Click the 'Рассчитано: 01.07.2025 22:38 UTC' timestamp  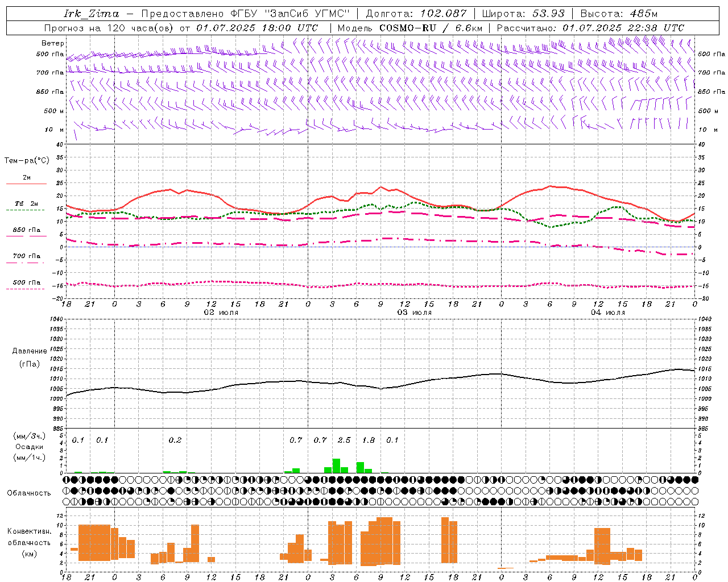[590, 28]
